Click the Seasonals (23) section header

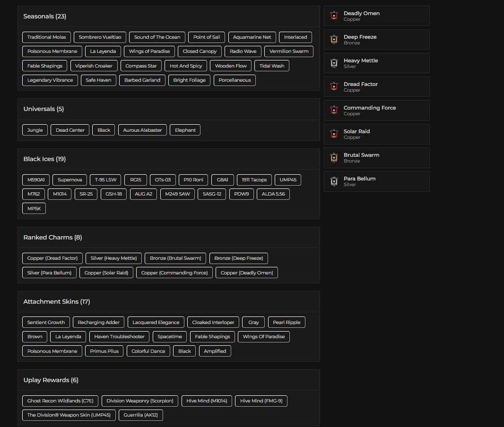(45, 17)
